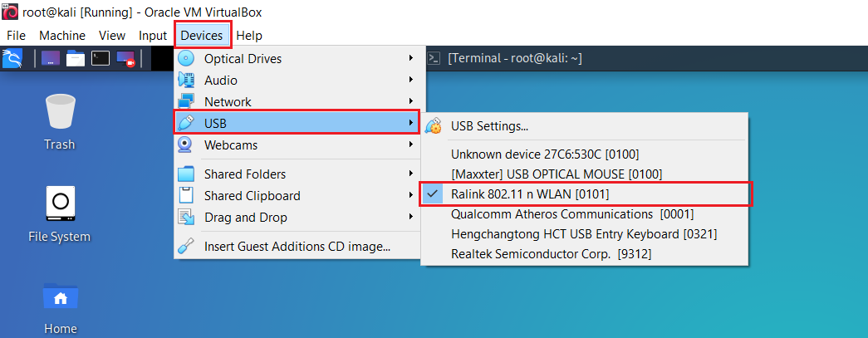Click the Kali dragon applications menu icon
The image size is (868, 338).
pos(12,58)
